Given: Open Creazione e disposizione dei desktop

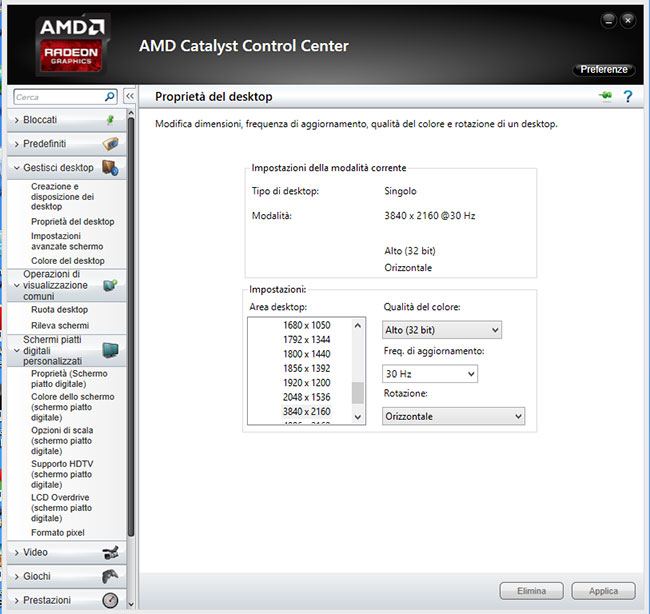Looking at the screenshot, I should tap(63, 197).
